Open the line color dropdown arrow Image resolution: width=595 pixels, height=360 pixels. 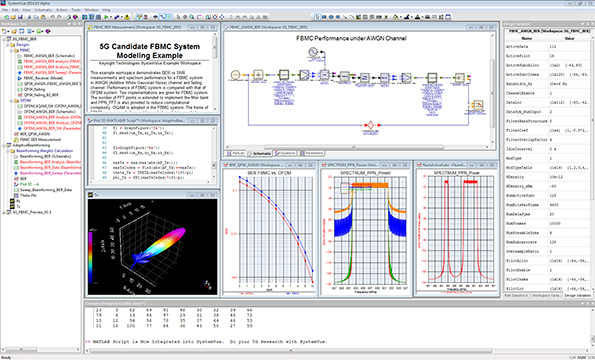pos(412,17)
